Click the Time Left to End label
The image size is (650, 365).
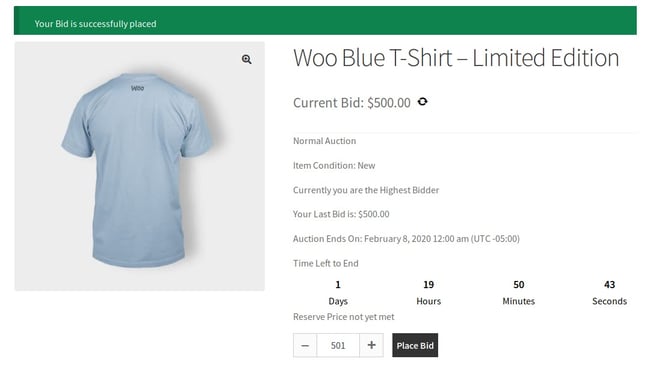coord(326,263)
